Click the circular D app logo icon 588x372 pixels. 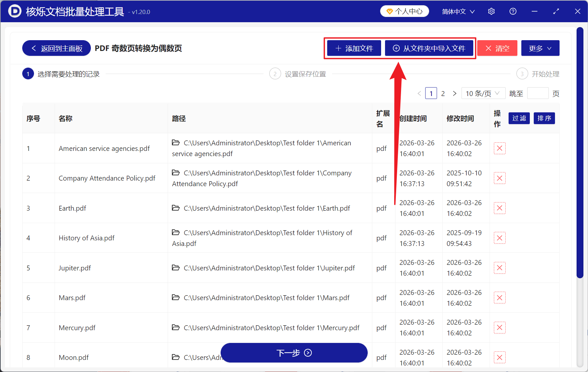click(15, 11)
